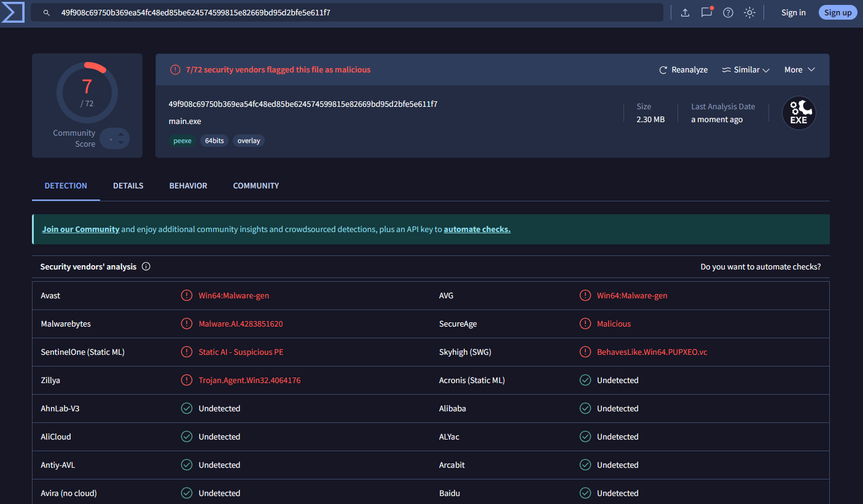Click the main.exe file name

(185, 121)
